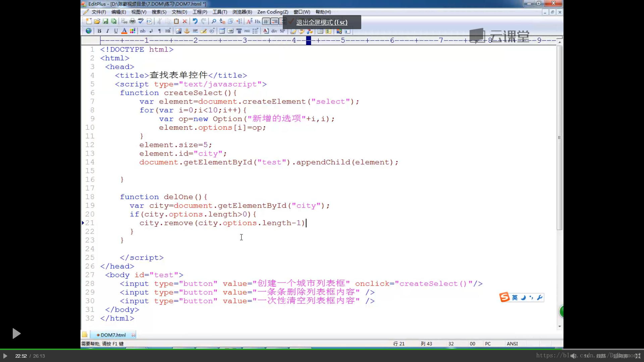The width and height of the screenshot is (644, 362).
Task: Paste from the clipboard icon
Action: click(176, 21)
